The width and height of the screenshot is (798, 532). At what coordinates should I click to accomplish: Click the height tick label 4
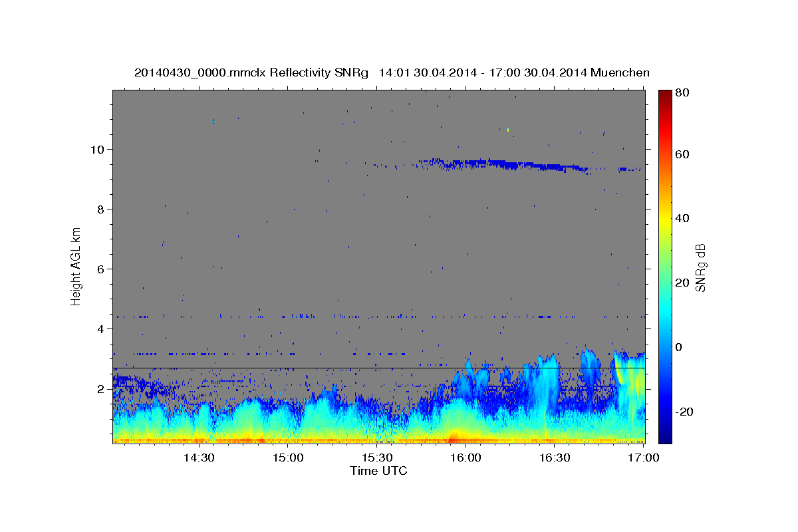[102, 329]
